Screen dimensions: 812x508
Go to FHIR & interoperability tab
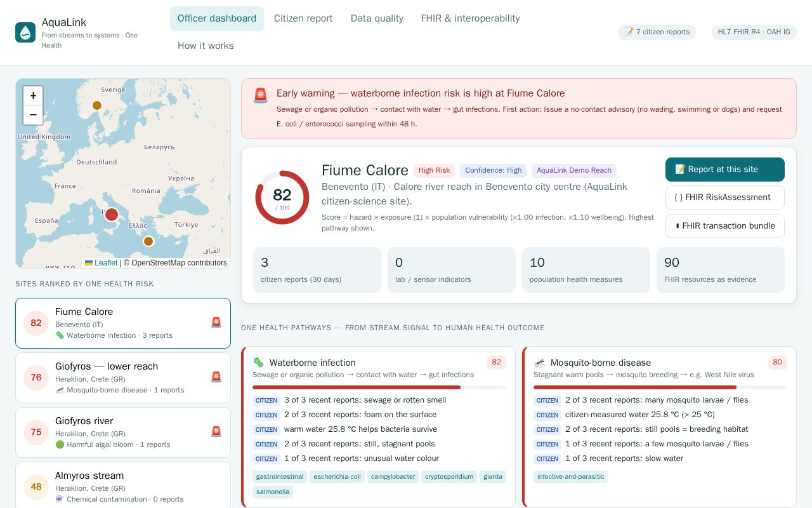point(471,18)
